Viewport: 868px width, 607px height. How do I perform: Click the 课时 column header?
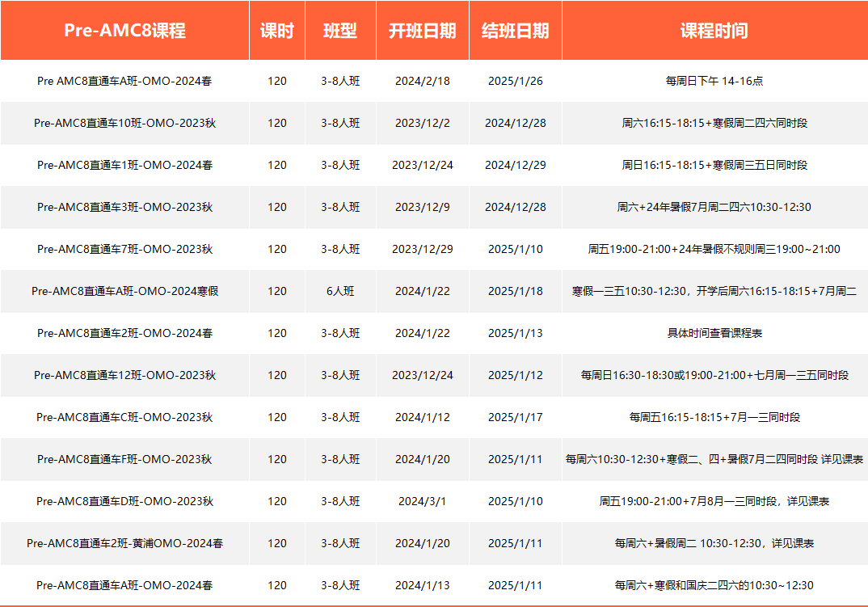coord(276,31)
